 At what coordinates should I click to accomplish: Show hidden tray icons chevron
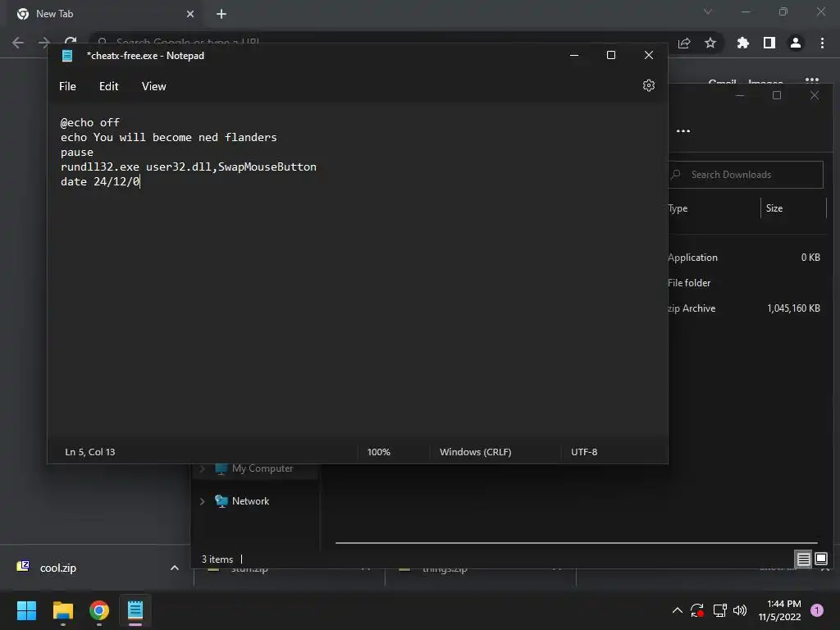pos(677,610)
